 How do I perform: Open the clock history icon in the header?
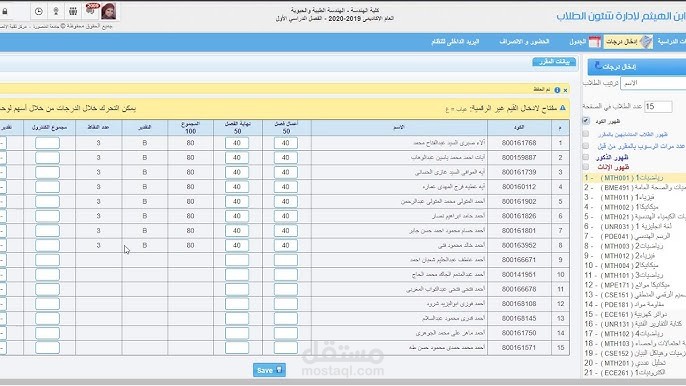point(38,11)
